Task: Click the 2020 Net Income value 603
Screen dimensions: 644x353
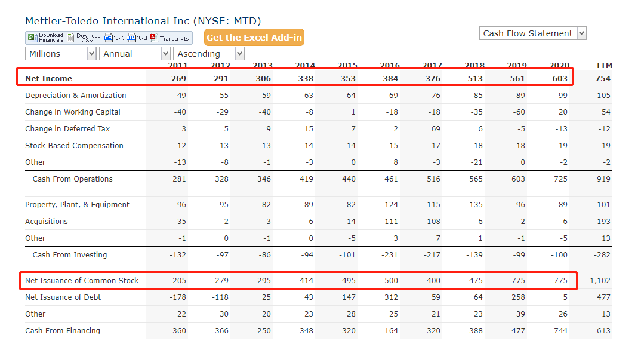Action: click(x=560, y=78)
